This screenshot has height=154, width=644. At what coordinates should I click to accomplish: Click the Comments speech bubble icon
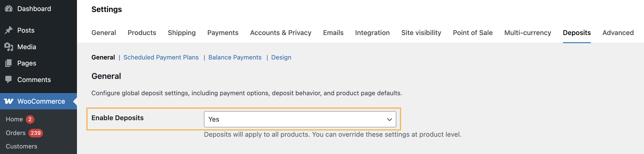coord(8,79)
